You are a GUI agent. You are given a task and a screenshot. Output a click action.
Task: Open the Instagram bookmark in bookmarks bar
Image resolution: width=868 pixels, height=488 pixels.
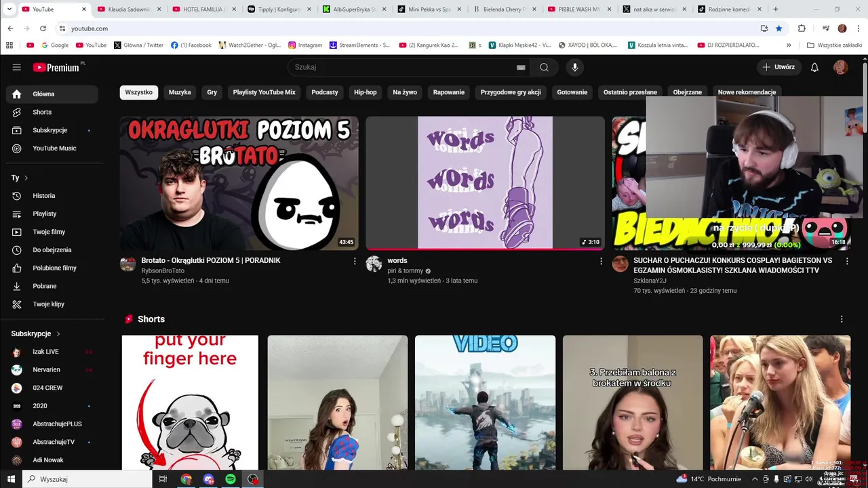point(305,45)
